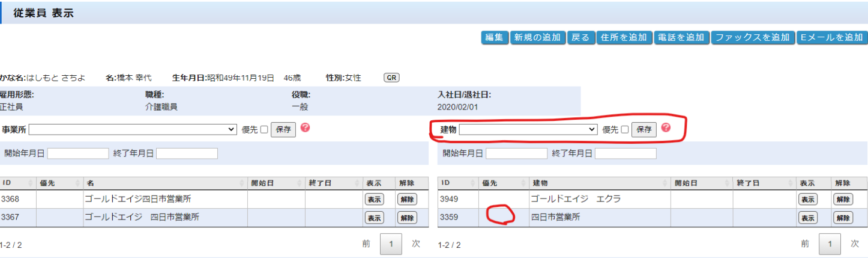Expand the 事業所 dropdown list
Image resolution: width=868 pixels, height=258 pixels.
click(133, 129)
